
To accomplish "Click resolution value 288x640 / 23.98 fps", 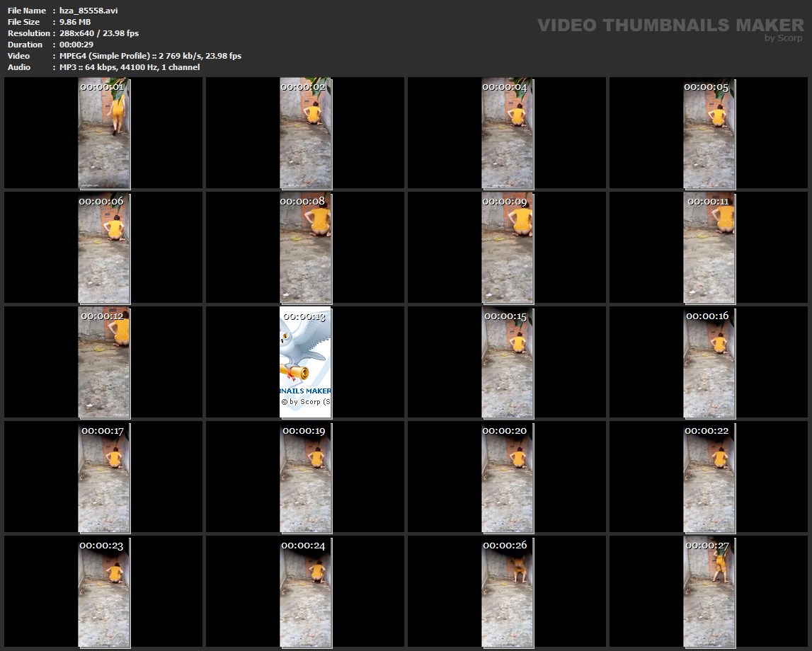I will [99, 33].
